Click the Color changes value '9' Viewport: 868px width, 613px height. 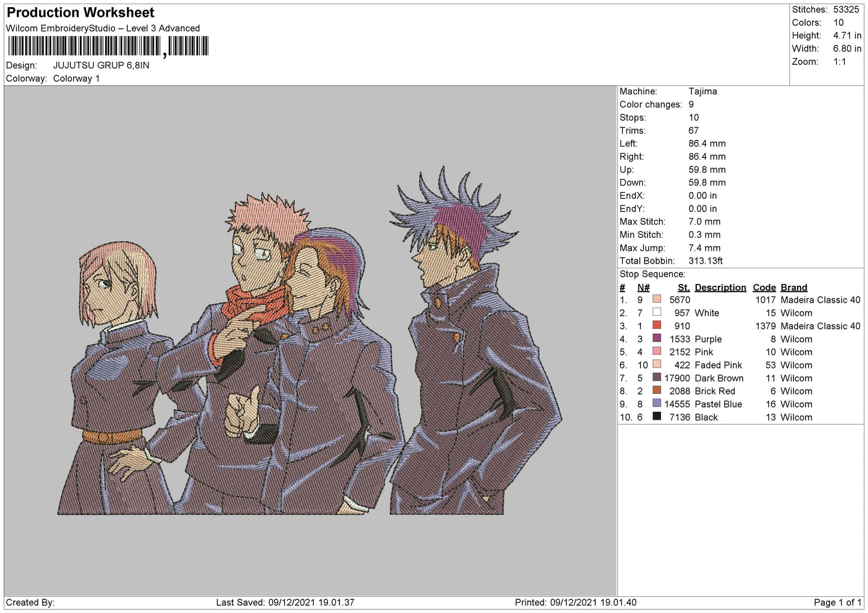pos(691,104)
